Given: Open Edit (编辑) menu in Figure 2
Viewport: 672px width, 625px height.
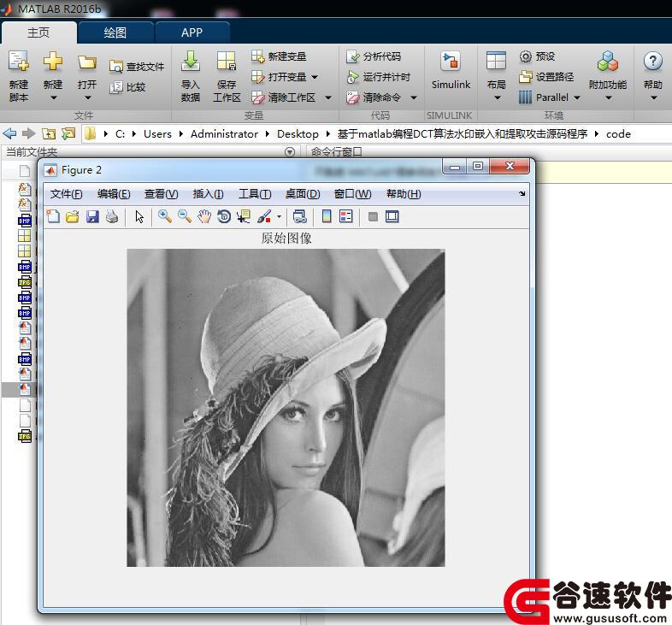Looking at the screenshot, I should click(114, 194).
